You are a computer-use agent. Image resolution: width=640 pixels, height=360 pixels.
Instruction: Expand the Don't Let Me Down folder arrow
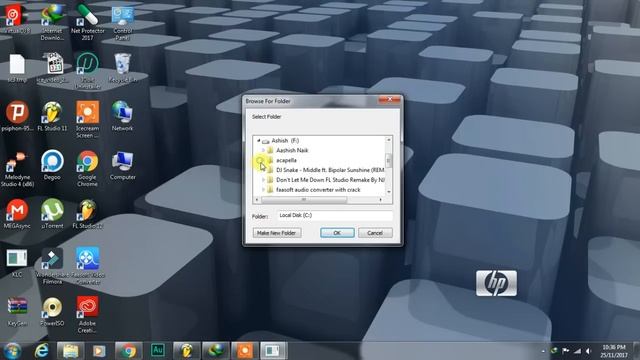(263, 180)
